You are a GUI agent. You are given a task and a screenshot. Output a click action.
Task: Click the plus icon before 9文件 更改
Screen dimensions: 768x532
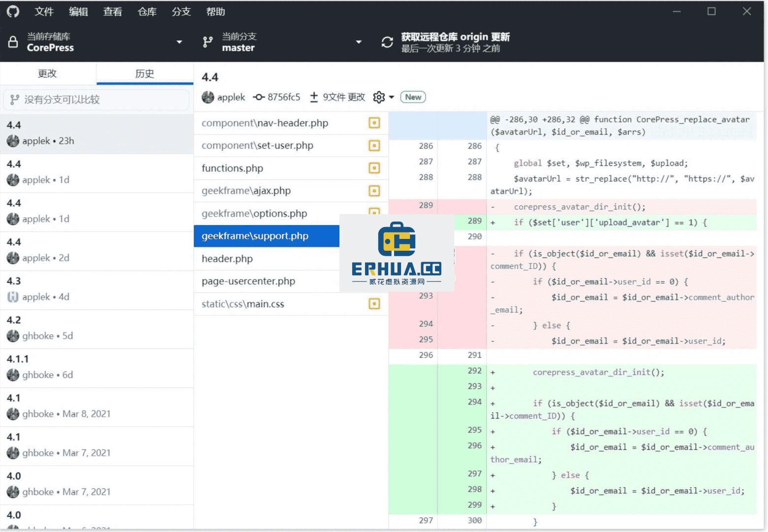click(314, 97)
